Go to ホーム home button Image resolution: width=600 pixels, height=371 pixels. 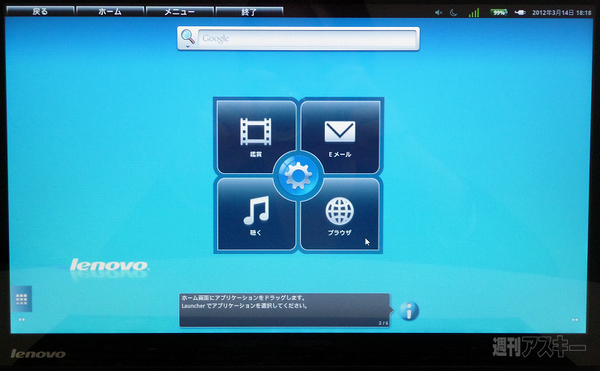[x=110, y=11]
